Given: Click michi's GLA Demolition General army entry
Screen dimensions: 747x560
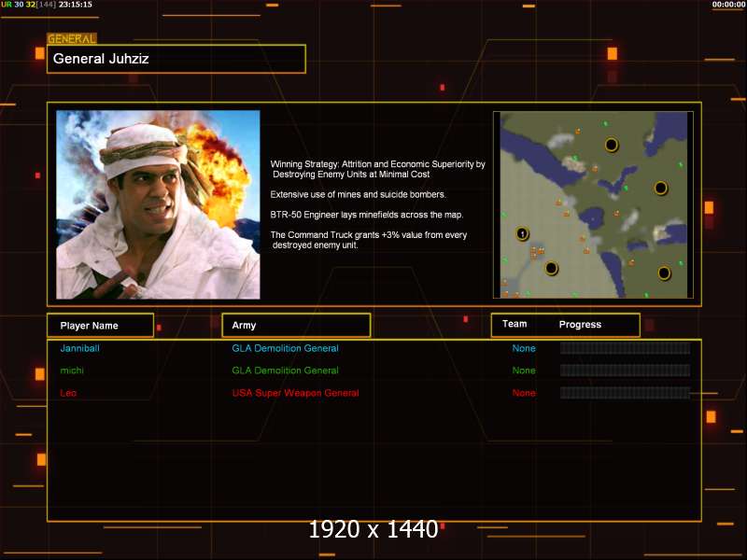Looking at the screenshot, I should coord(285,370).
